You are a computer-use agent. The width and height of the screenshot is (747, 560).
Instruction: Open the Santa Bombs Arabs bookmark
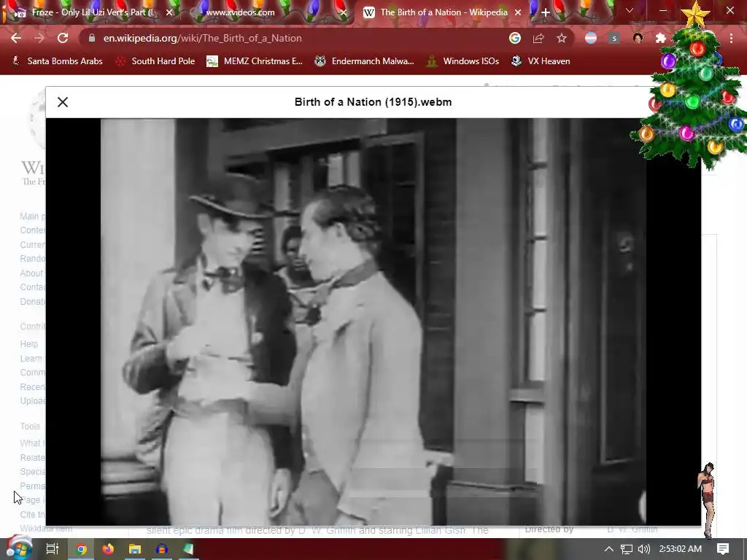[57, 61]
